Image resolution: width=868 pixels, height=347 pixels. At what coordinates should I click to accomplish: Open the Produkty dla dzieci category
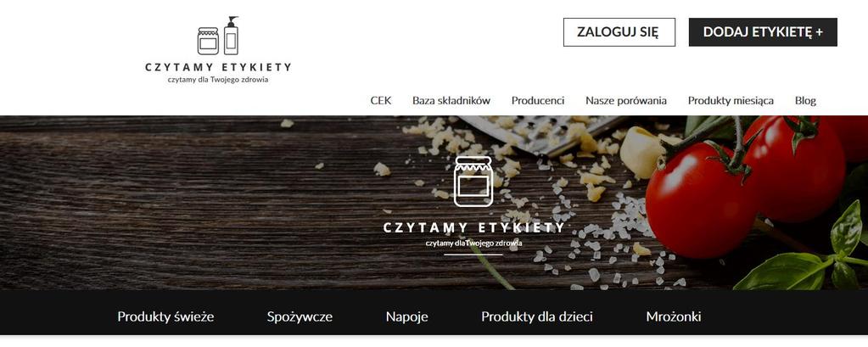(x=537, y=317)
